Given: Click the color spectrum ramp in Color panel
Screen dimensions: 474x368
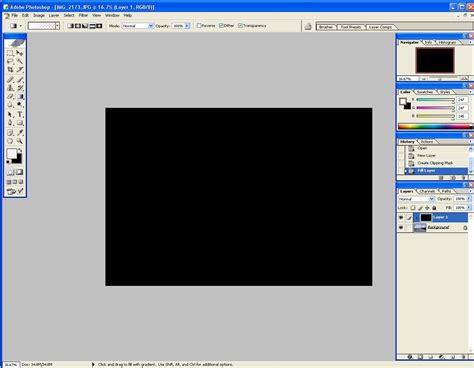Looking at the screenshot, I should pyautogui.click(x=435, y=127).
